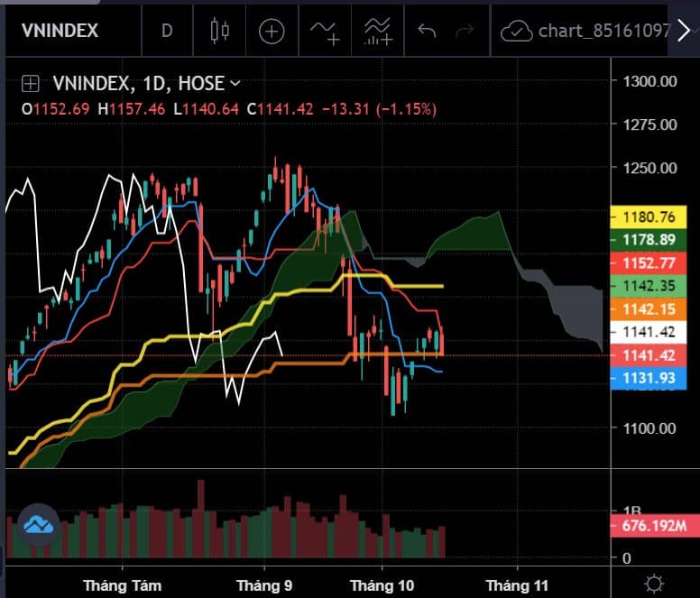Open the saved chart_85161097 layout
Image resolution: width=700 pixels, height=598 pixels.
604,31
